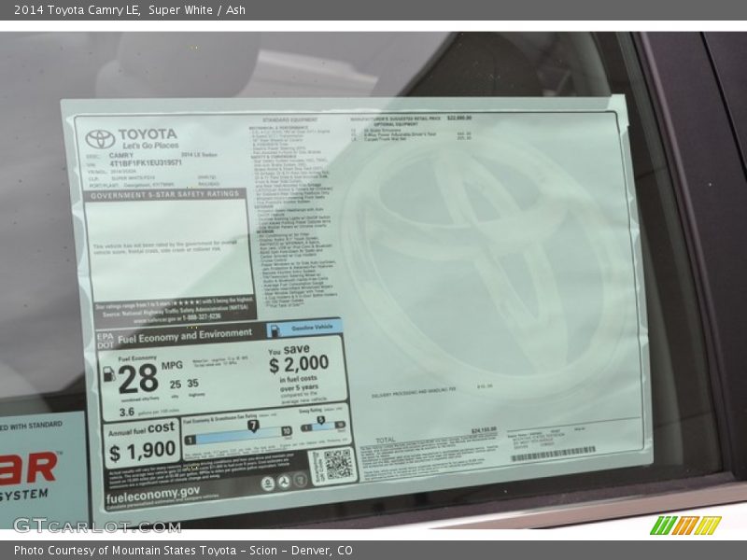The image size is (747, 560).
Task: Click the first round agency seal near QR code
Action: click(x=268, y=483)
